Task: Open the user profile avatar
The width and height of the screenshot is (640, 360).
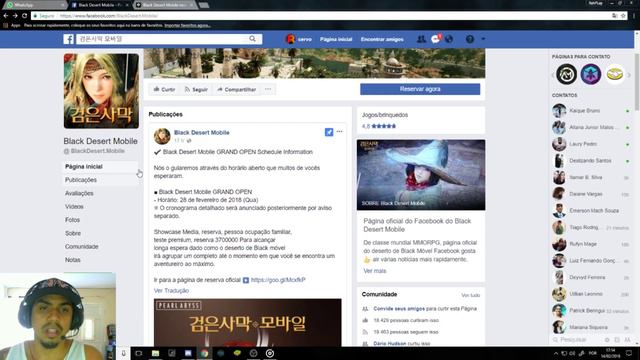Action: point(291,39)
